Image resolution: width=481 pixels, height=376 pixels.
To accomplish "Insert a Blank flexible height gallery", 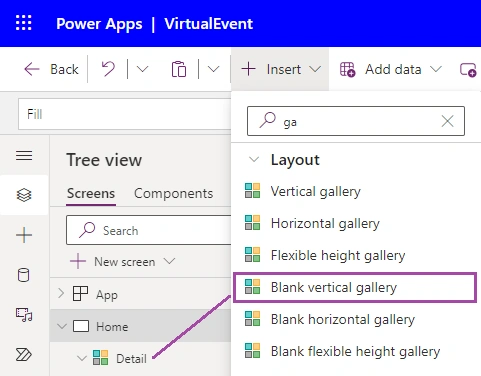I will [356, 351].
